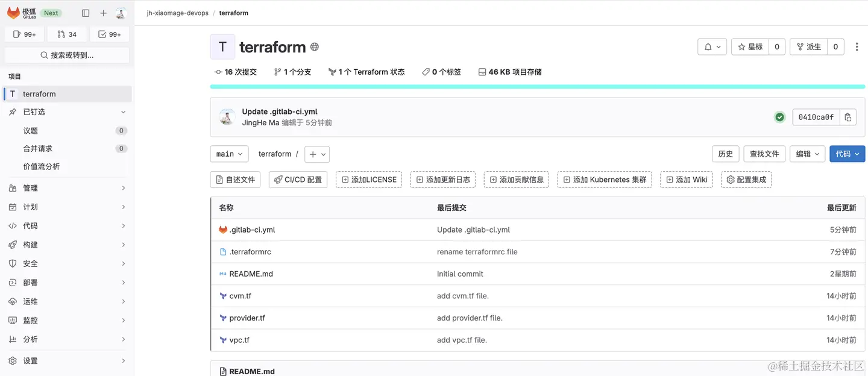Click Add Wiki button
The image size is (868, 376).
point(687,180)
